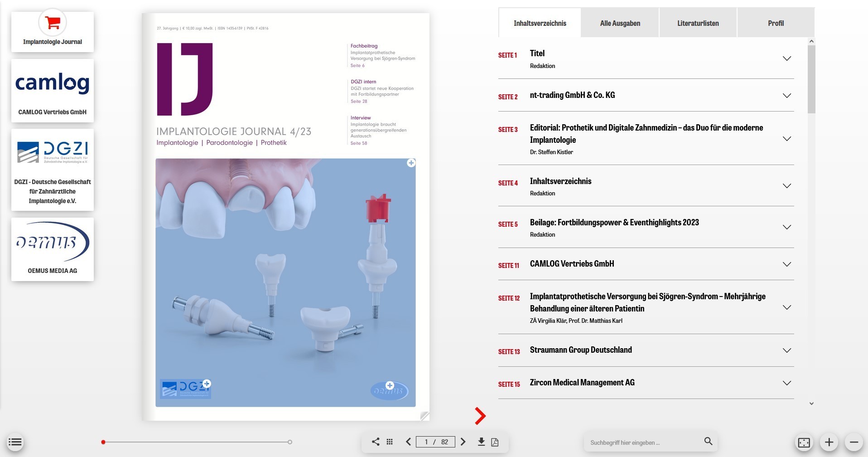Open the page thumbnail grid view
Viewport: 868px width, 457px height.
[390, 442]
